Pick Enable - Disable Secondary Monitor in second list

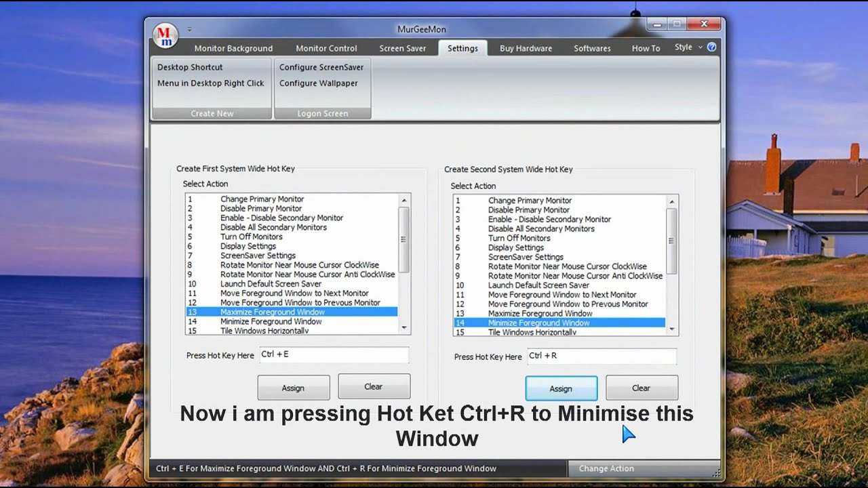[x=559, y=220]
